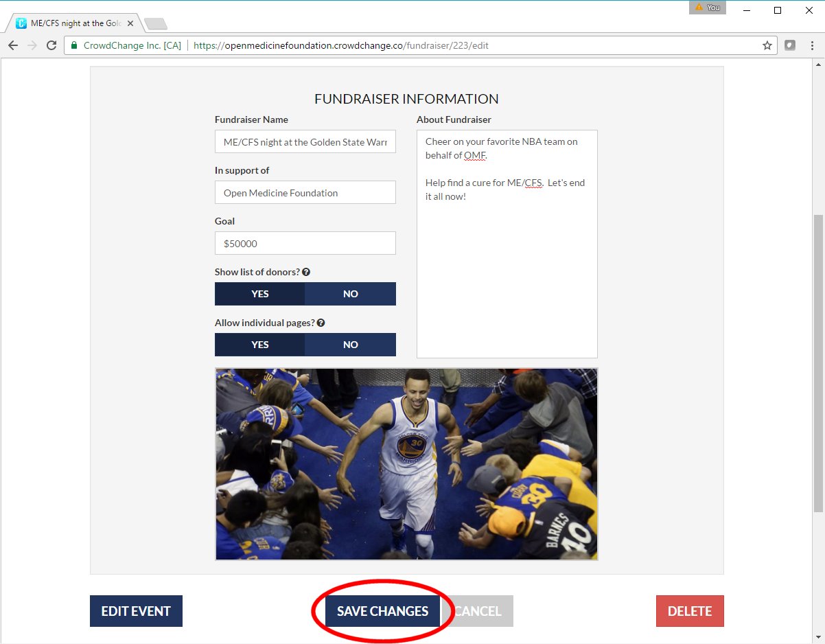Image resolution: width=825 pixels, height=644 pixels.
Task: Click the scrollbar down arrow
Action: pyautogui.click(x=818, y=637)
